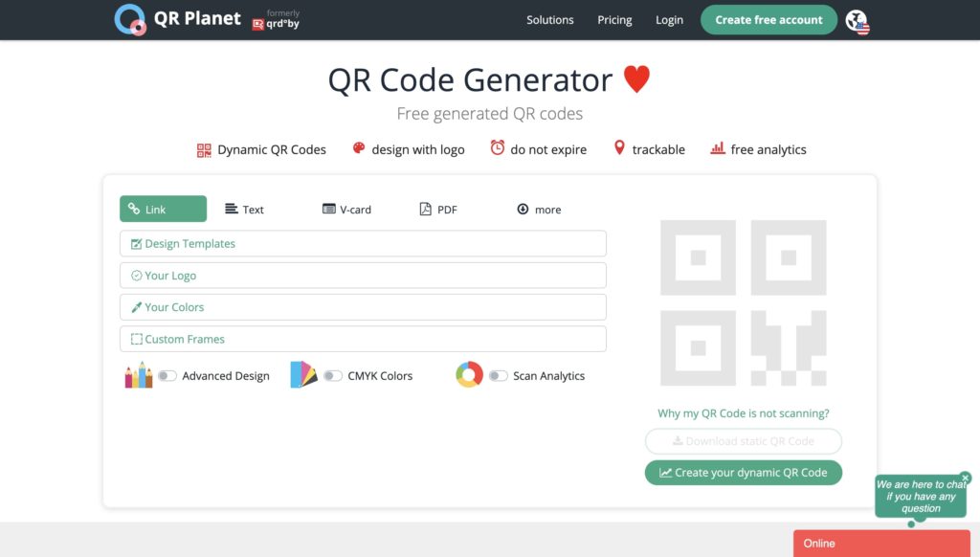Expand the Design Templates section

pos(363,243)
